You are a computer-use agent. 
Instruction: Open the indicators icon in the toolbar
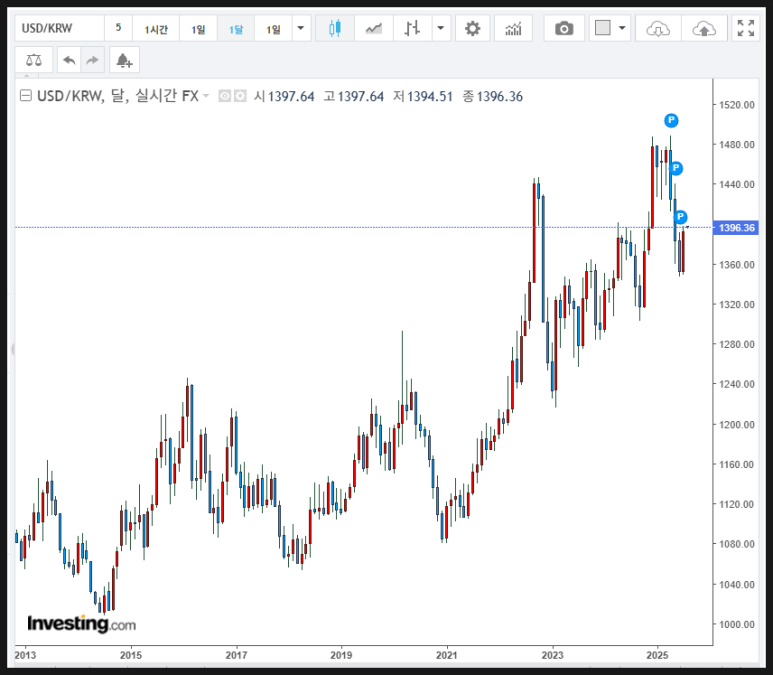coord(513,29)
